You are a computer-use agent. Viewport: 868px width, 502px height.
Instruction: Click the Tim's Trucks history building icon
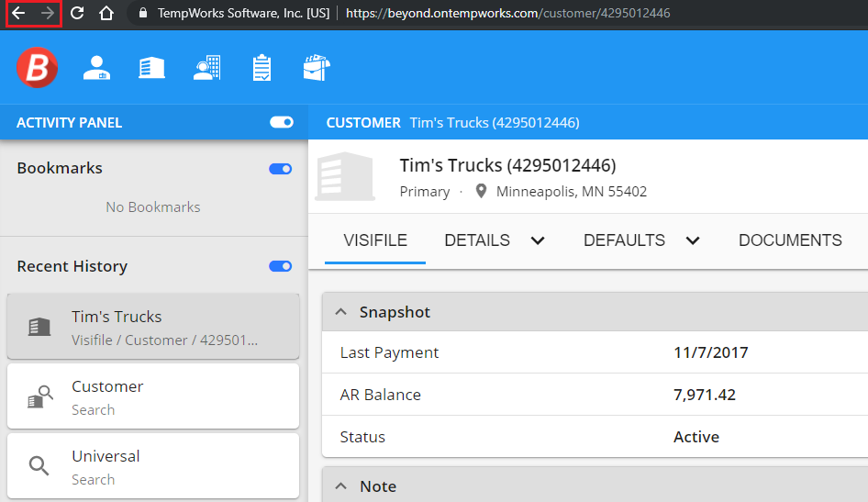click(39, 327)
